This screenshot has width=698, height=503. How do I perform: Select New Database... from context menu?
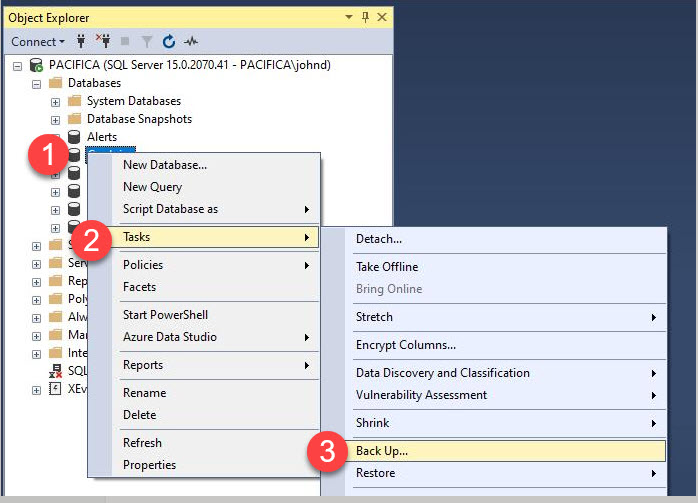point(215,165)
